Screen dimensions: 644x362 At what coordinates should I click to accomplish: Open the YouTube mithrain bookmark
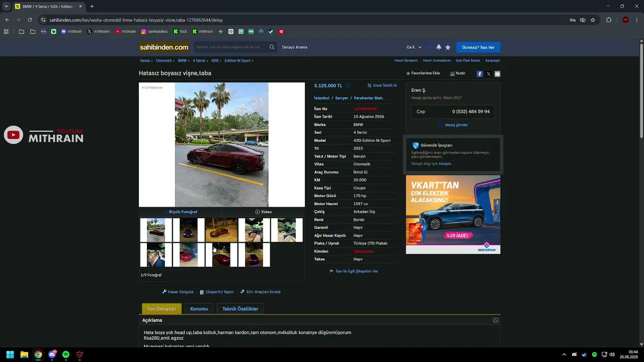tap(125, 32)
